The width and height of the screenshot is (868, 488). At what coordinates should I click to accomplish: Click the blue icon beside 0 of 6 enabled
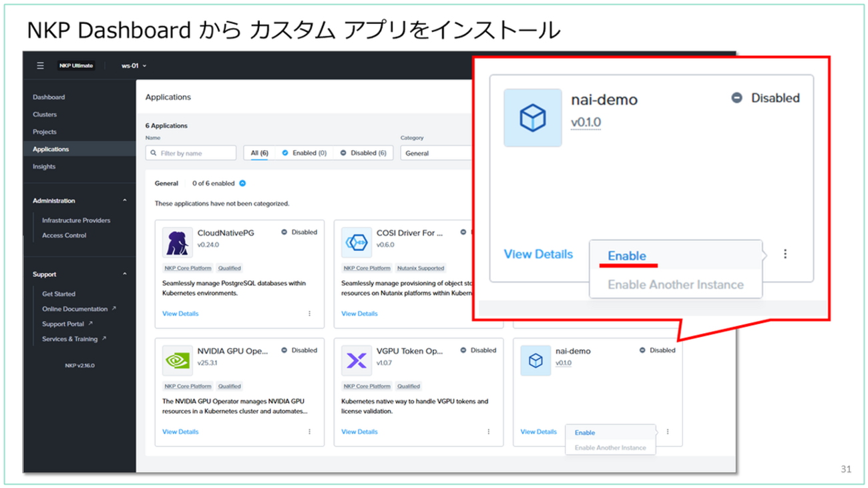coord(243,183)
